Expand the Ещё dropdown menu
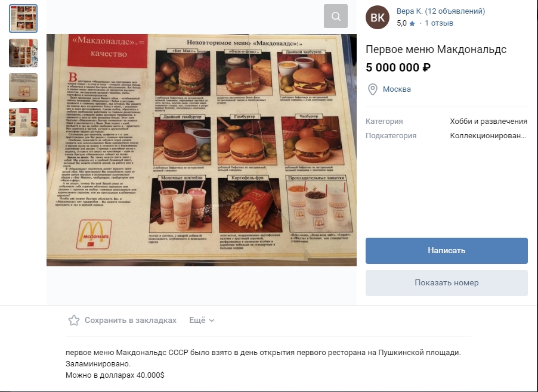538x392 pixels. click(x=202, y=321)
